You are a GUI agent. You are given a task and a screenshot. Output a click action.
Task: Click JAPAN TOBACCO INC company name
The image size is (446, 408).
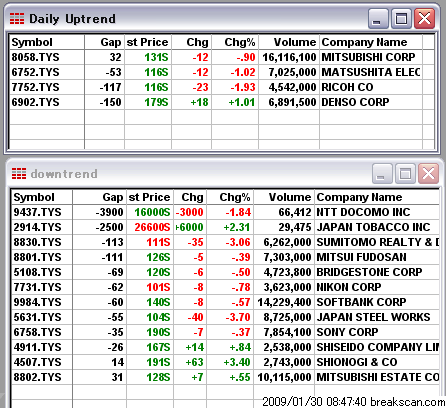tap(373, 227)
